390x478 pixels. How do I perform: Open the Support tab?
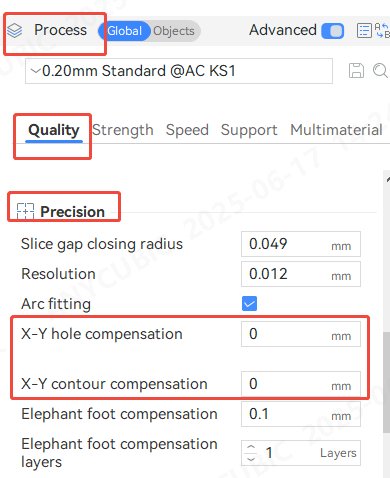point(249,130)
